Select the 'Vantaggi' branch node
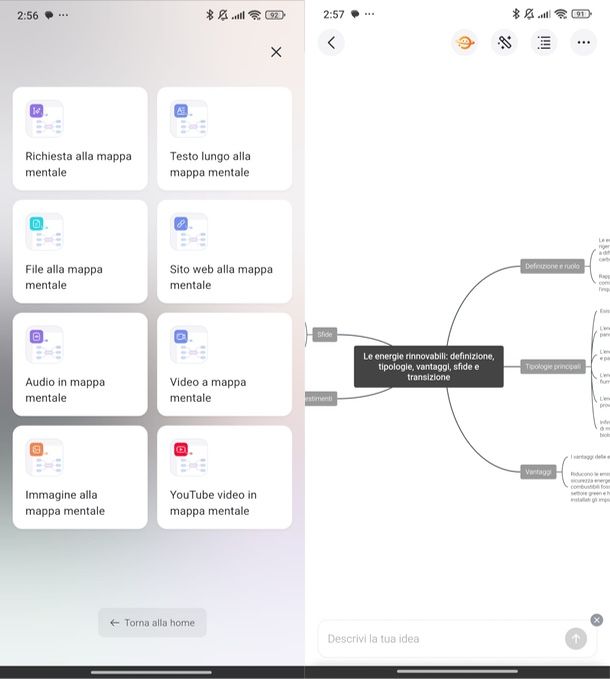Screen dimensions: 610x679 coord(538,472)
